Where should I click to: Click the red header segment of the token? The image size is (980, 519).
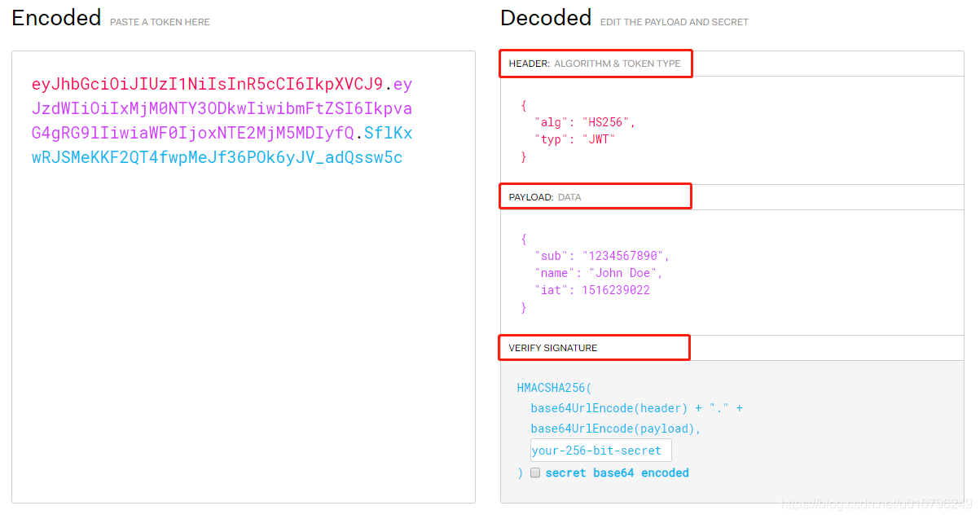[x=207, y=85]
